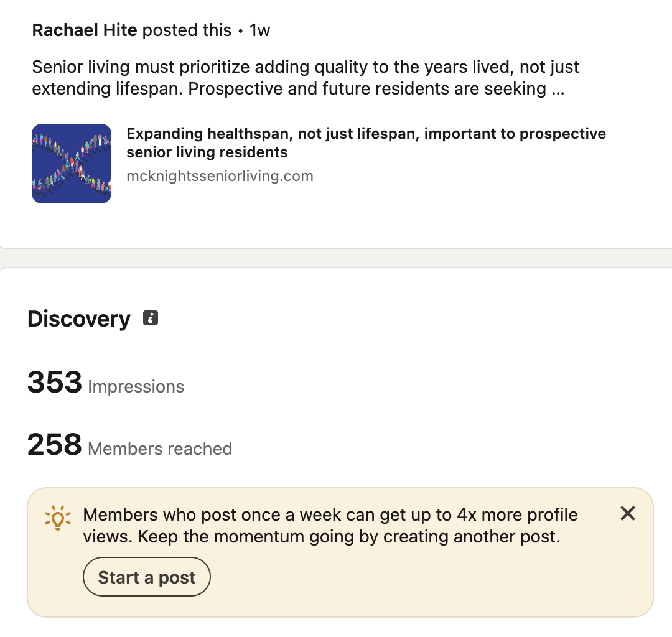Select the 258 members reached count
Viewport: 672px width, 637px height.
pyautogui.click(x=55, y=444)
